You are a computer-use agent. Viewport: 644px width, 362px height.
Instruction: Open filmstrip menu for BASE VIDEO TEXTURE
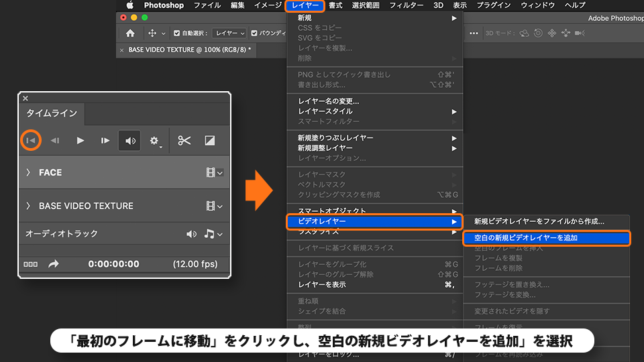tap(215, 206)
